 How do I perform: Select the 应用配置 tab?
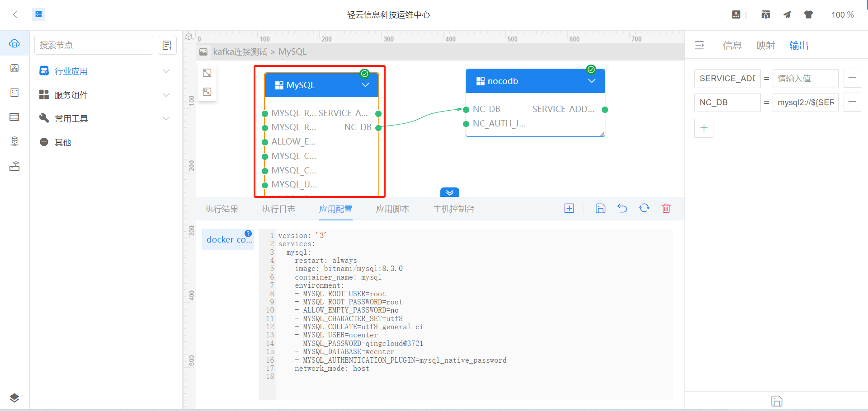click(x=335, y=209)
